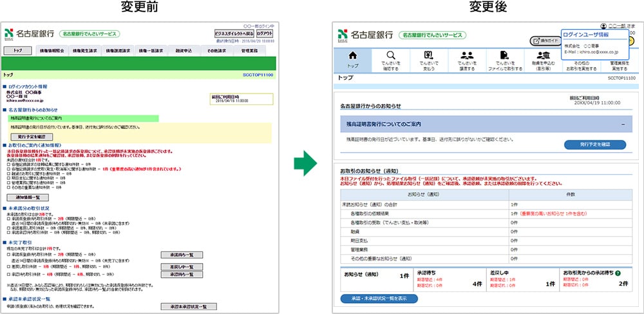Collapse the 残高証明書発行についてのご案内 section

pyautogui.click(x=622, y=124)
